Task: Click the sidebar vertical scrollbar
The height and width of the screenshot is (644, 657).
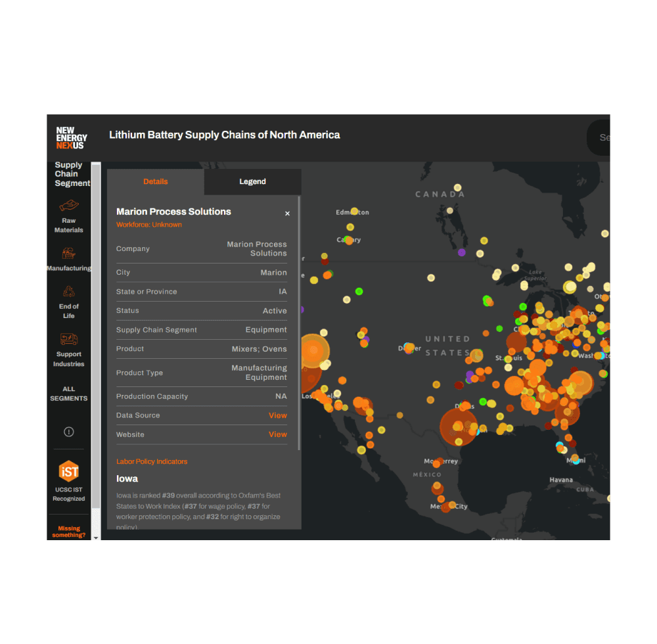Action: pos(96,335)
